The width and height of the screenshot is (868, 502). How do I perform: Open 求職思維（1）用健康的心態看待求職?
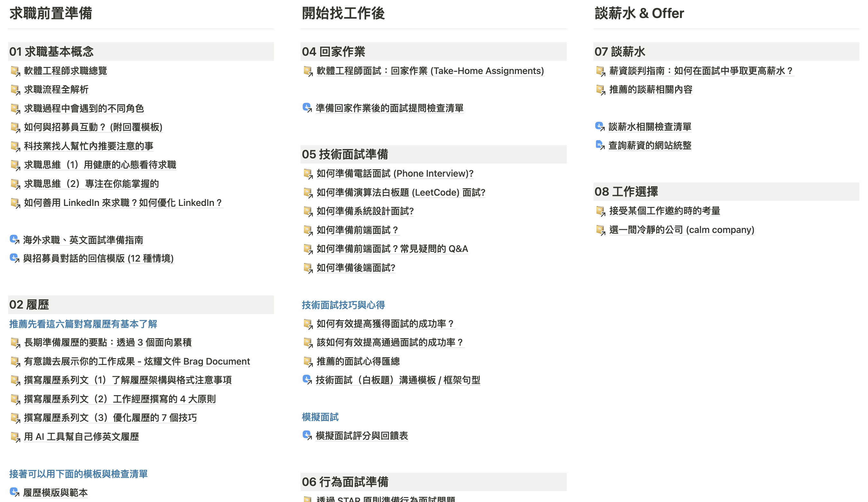[x=100, y=165]
